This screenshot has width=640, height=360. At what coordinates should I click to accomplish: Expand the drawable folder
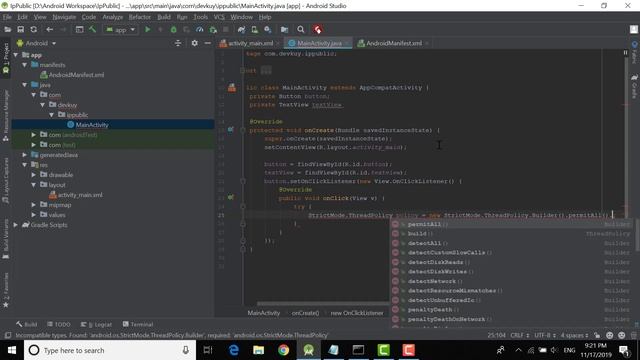pyautogui.click(x=34, y=175)
